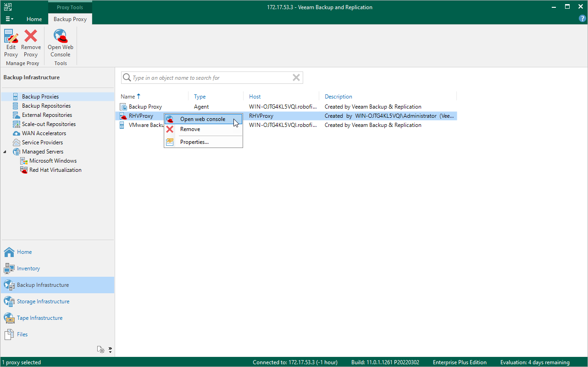Open the navigation pane settings gear icon
The height and width of the screenshot is (367, 588).
click(101, 350)
